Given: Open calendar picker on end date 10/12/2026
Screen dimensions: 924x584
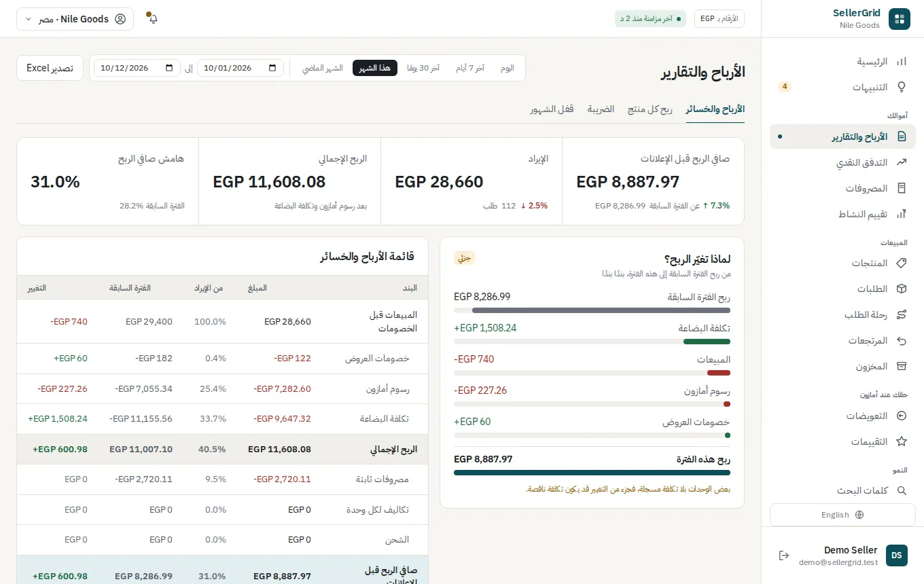Looking at the screenshot, I should (x=168, y=68).
